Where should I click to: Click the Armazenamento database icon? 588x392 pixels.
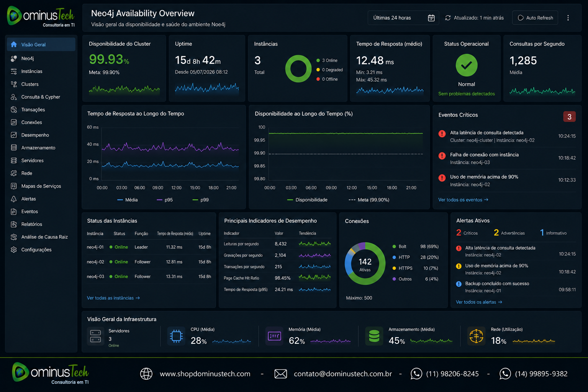coord(14,147)
